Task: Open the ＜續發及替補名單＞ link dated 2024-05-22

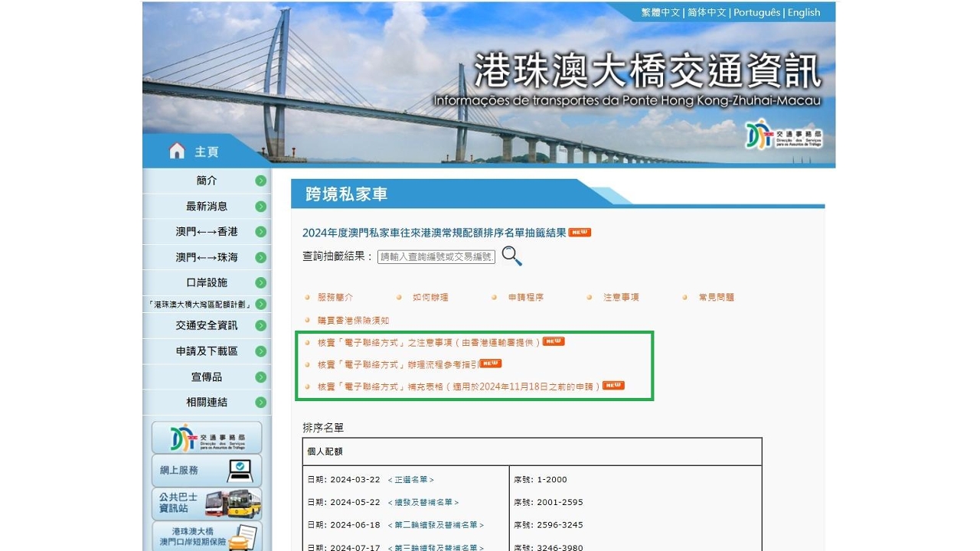Action: pyautogui.click(x=423, y=503)
